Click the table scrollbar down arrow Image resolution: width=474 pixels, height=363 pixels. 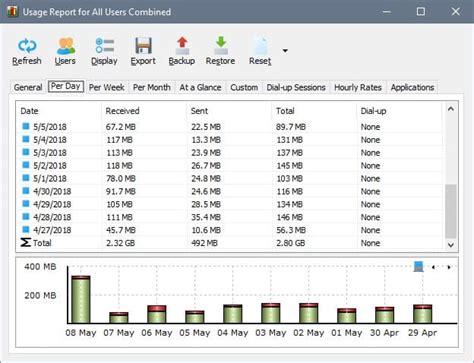(x=451, y=245)
